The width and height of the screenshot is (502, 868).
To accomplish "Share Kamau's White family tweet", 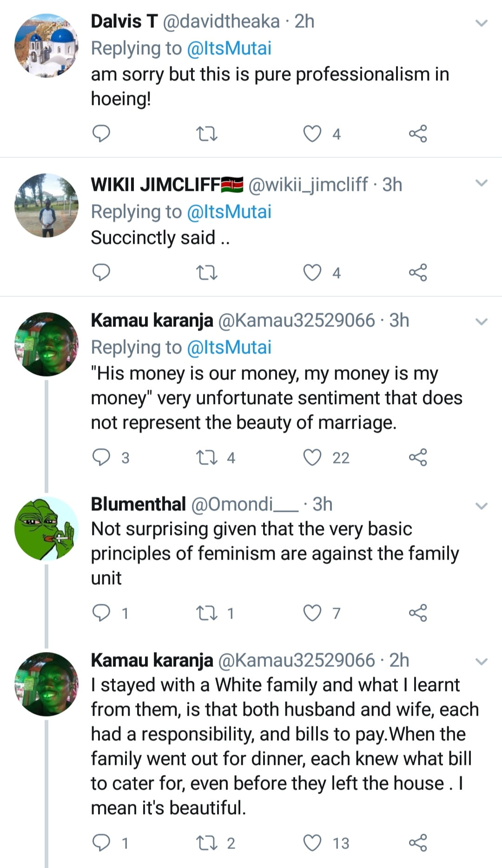I will click(x=417, y=842).
